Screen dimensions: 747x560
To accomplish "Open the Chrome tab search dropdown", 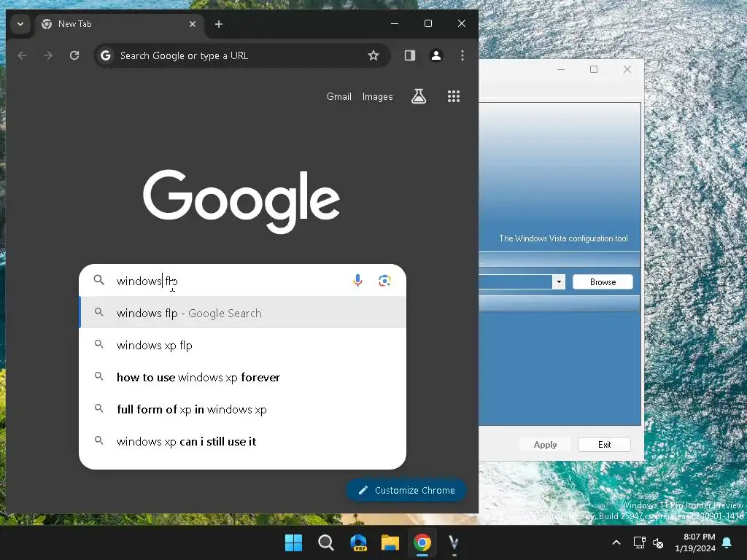I will coord(20,24).
